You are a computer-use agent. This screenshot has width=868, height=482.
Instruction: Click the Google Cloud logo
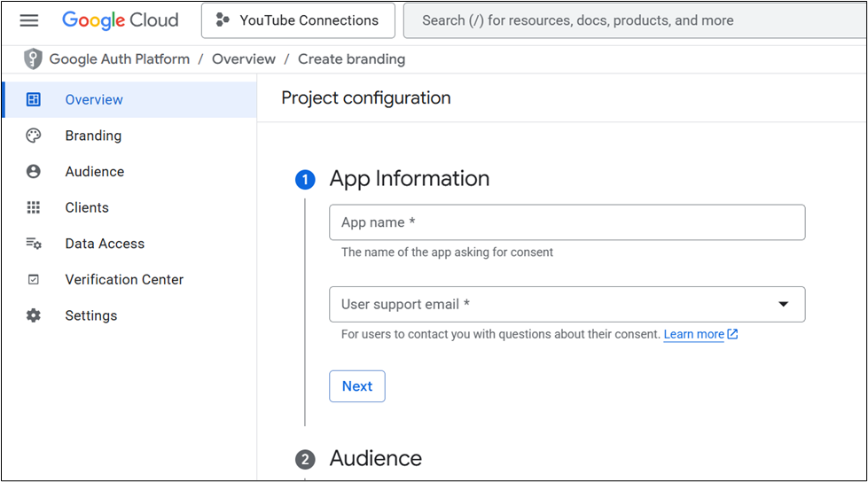click(121, 20)
